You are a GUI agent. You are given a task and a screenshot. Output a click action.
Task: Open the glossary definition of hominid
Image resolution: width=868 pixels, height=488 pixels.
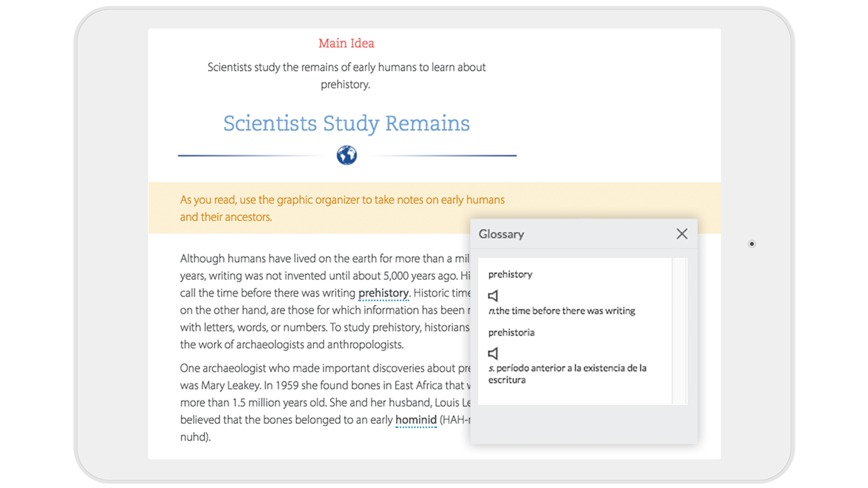point(416,420)
